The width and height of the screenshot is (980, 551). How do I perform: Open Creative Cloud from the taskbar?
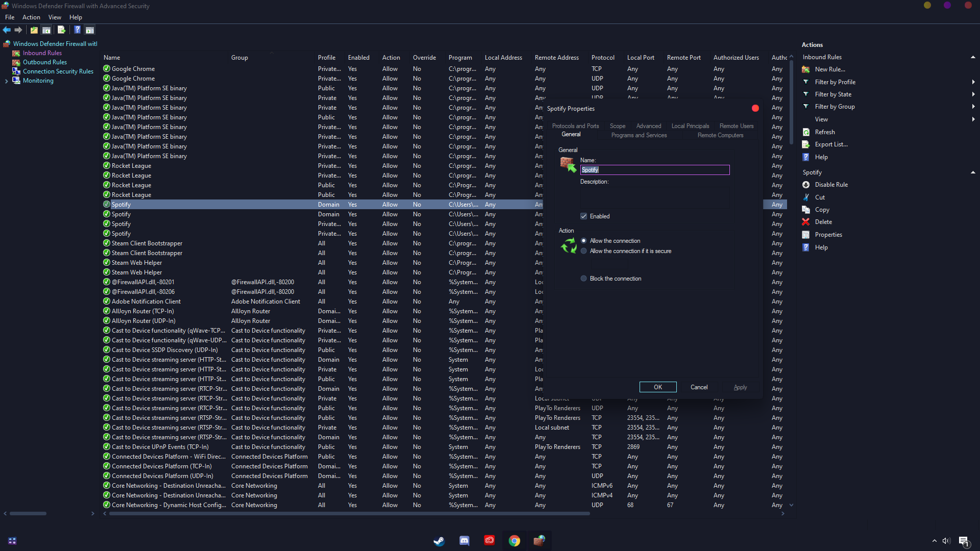[489, 540]
